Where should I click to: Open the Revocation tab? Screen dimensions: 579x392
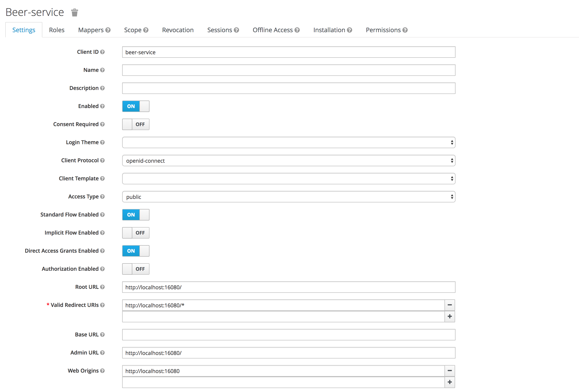coord(178,30)
